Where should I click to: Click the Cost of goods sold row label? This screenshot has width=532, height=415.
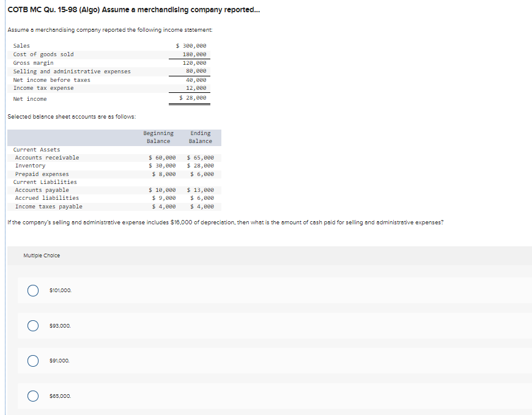coord(43,54)
